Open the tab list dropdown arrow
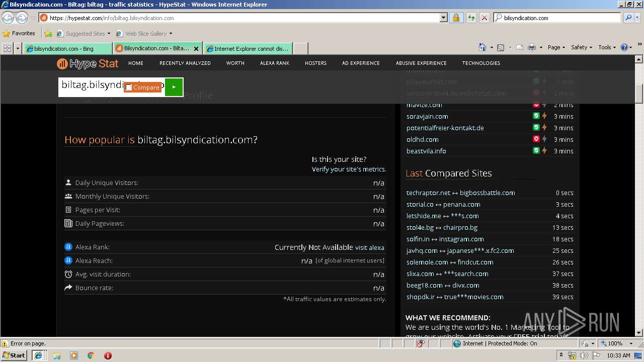 pyautogui.click(x=18, y=48)
